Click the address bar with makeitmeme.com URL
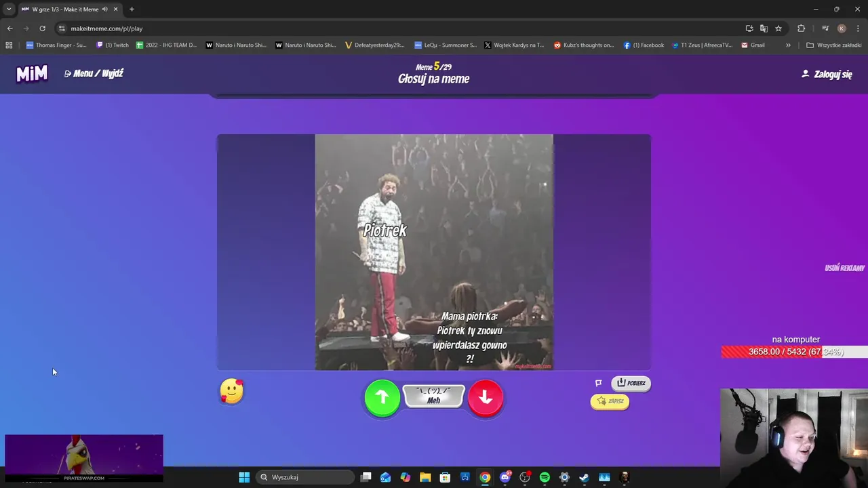Screen dimensions: 868x488 tap(400, 28)
